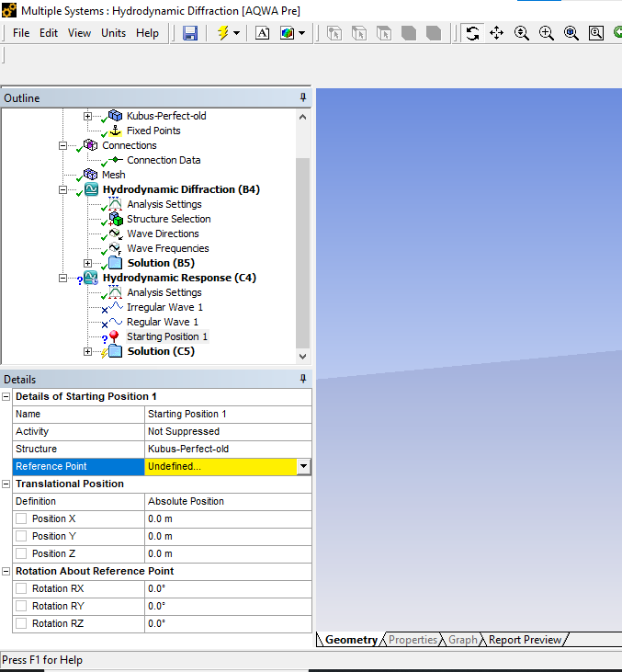The width and height of the screenshot is (622, 672).
Task: Toggle the Rotation RZ checkbox
Action: (21, 623)
